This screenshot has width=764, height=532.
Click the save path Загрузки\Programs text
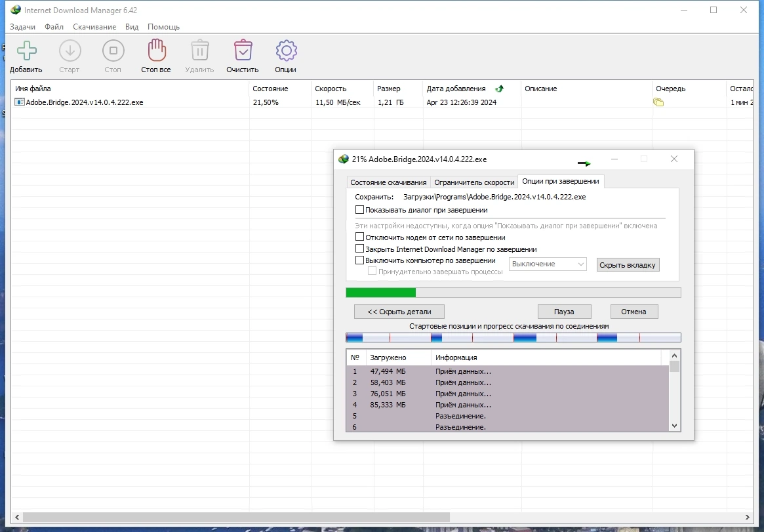(494, 197)
